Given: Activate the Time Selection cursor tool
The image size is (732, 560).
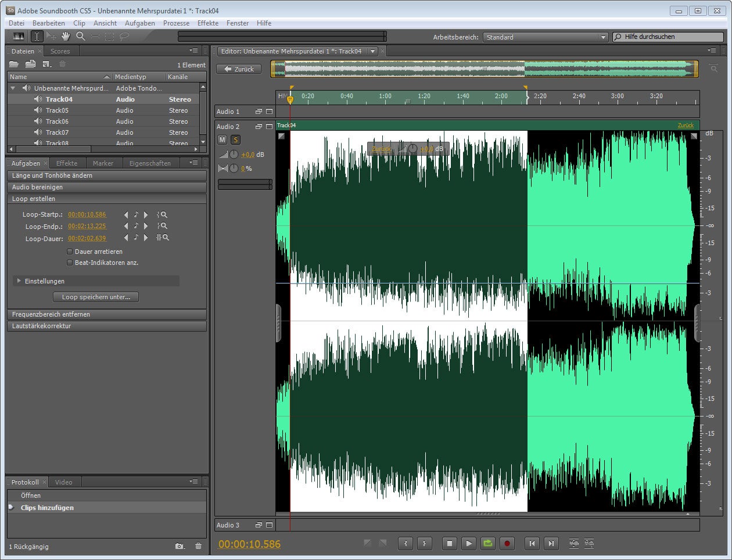Looking at the screenshot, I should [x=37, y=37].
